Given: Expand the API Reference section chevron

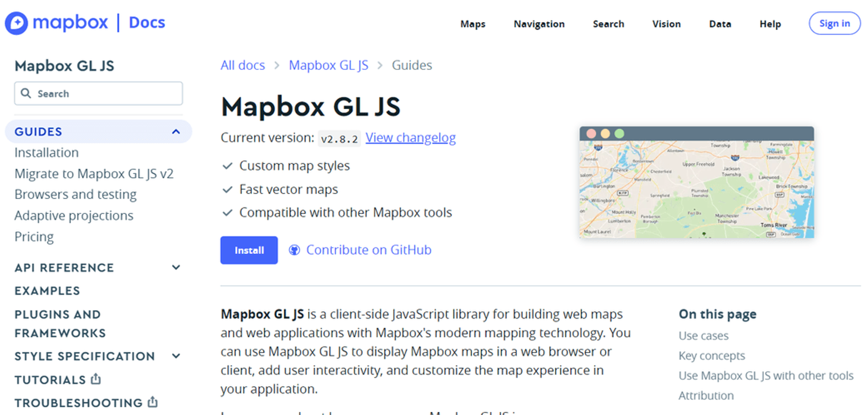Looking at the screenshot, I should point(176,267).
